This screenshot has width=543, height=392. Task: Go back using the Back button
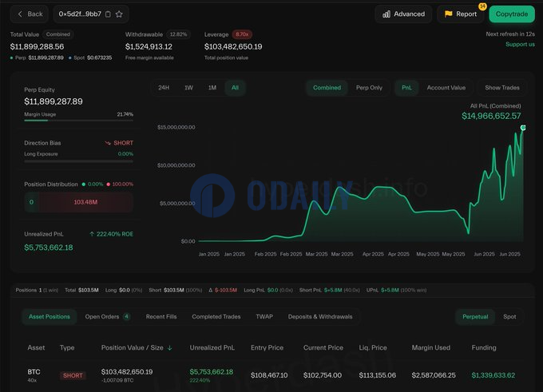(x=30, y=14)
